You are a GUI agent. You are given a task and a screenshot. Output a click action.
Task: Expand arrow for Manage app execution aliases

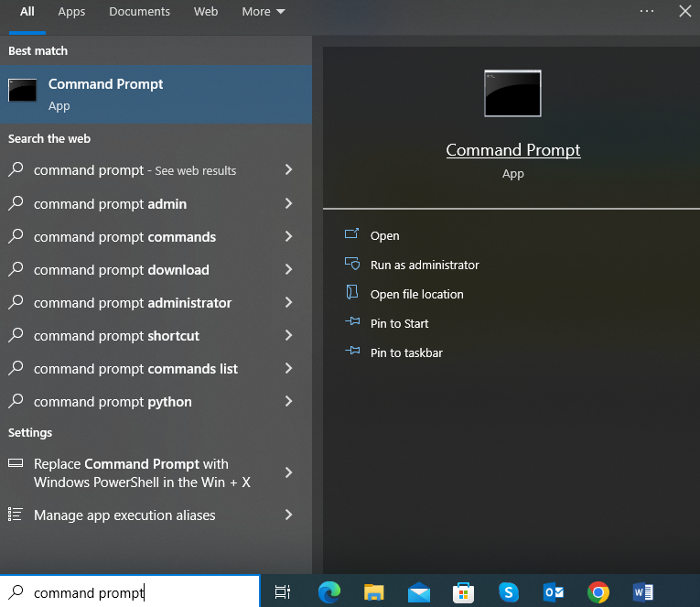pyautogui.click(x=289, y=515)
